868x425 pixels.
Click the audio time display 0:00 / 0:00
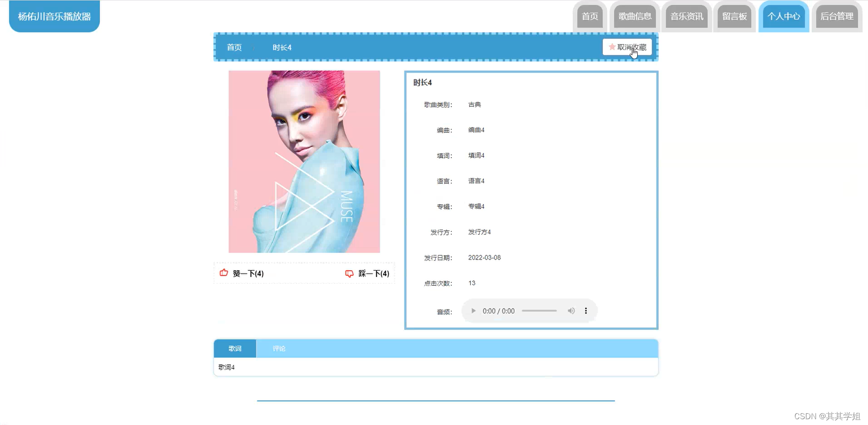pyautogui.click(x=499, y=311)
